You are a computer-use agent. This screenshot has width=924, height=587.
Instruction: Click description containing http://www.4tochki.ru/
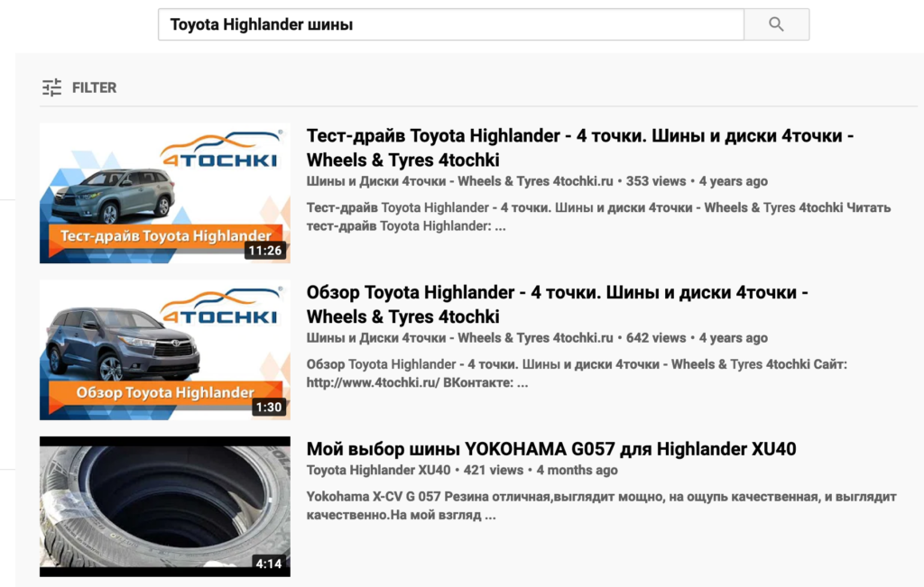click(577, 373)
